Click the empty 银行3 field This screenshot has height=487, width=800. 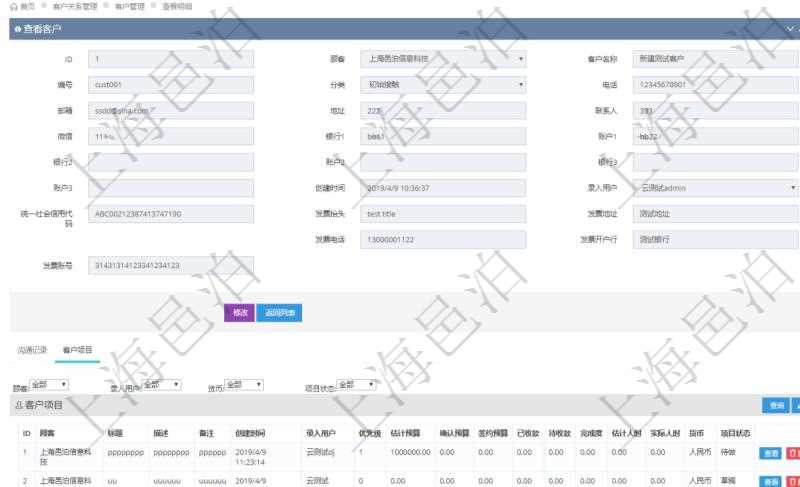click(x=715, y=162)
